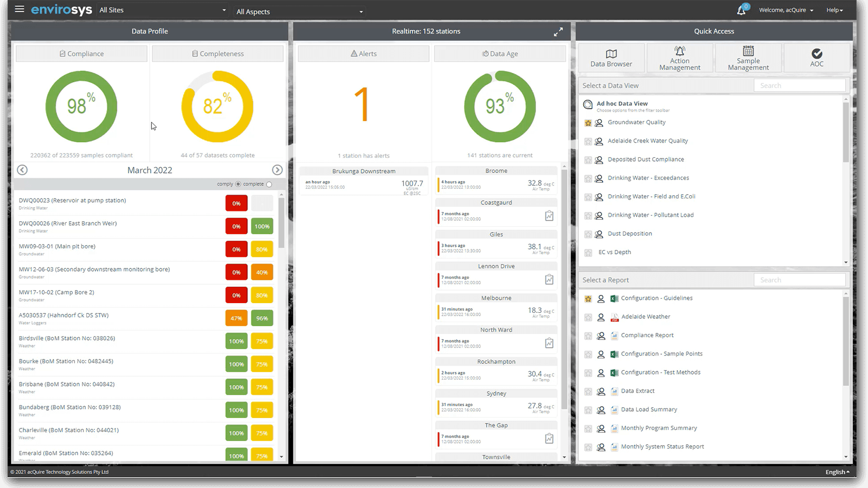
Task: Open the Data Browser quick access
Action: (611, 58)
